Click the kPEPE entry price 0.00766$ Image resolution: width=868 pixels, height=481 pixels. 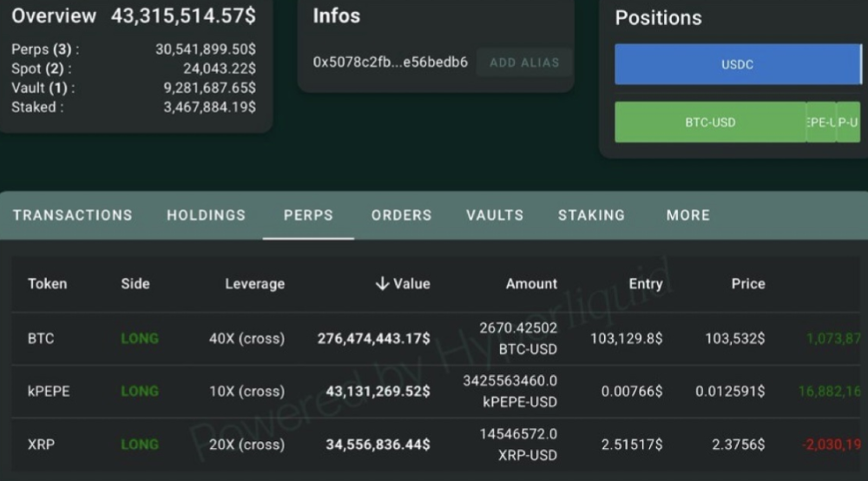tap(632, 392)
